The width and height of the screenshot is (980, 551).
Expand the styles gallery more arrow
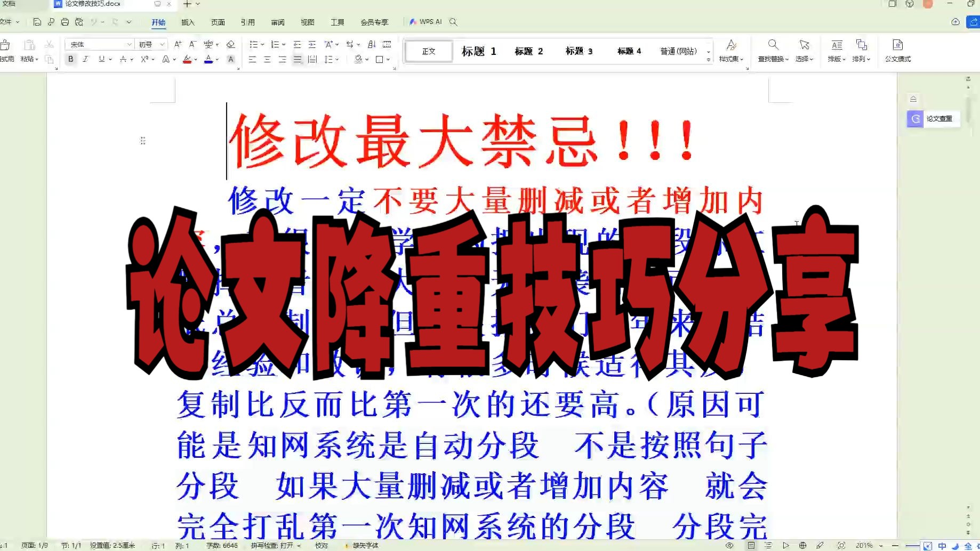click(709, 60)
